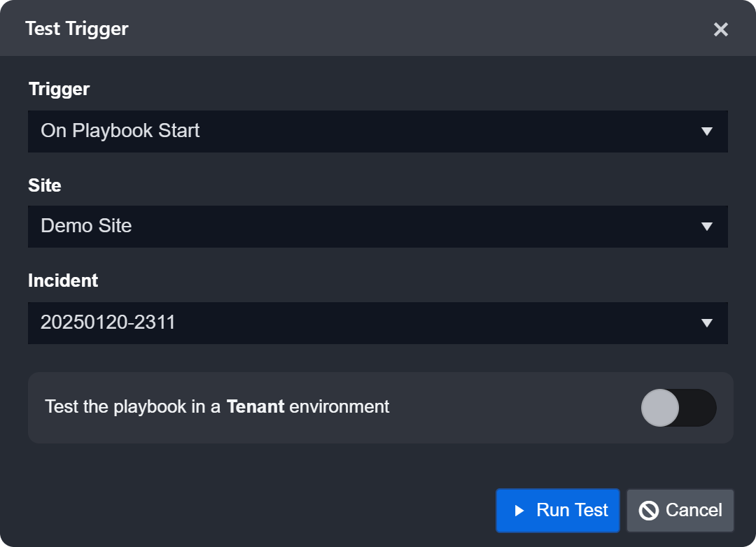Click the 'Incident' field label

tap(63, 280)
